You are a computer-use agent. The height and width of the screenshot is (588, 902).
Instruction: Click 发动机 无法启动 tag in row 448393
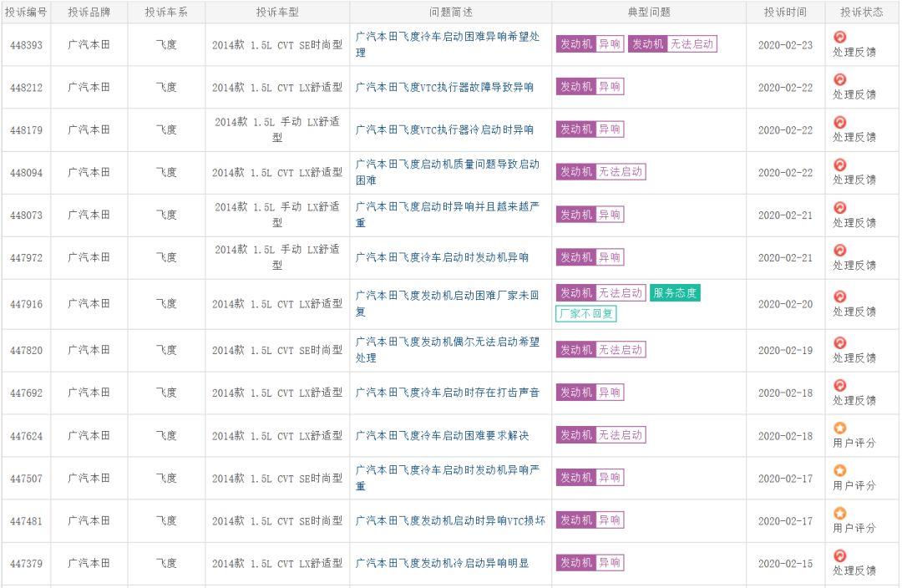point(672,44)
